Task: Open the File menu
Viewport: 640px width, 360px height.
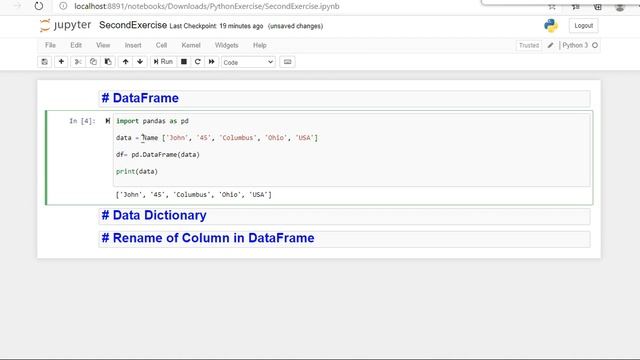Action: pos(50,45)
